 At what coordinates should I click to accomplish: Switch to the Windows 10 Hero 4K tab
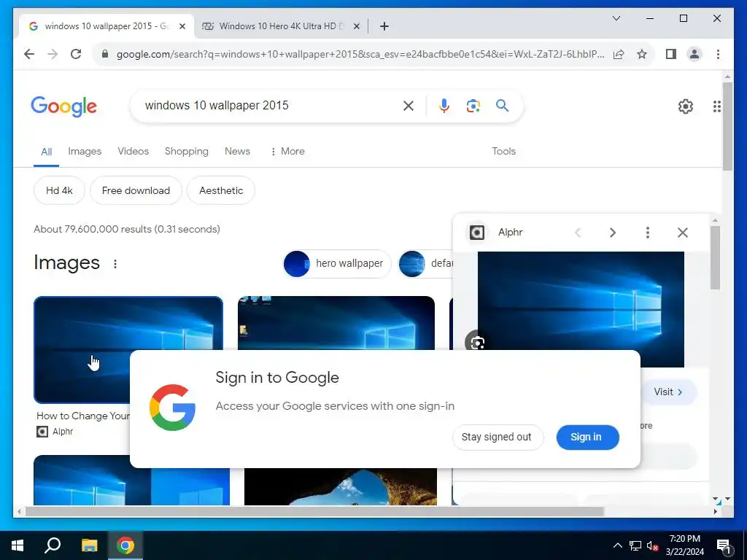(x=281, y=26)
